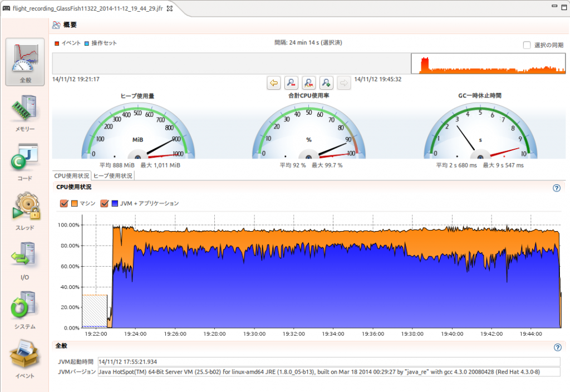Open the スレッド (Threads) sidebar group
Image resolution: width=570 pixels, height=392 pixels.
[x=25, y=210]
